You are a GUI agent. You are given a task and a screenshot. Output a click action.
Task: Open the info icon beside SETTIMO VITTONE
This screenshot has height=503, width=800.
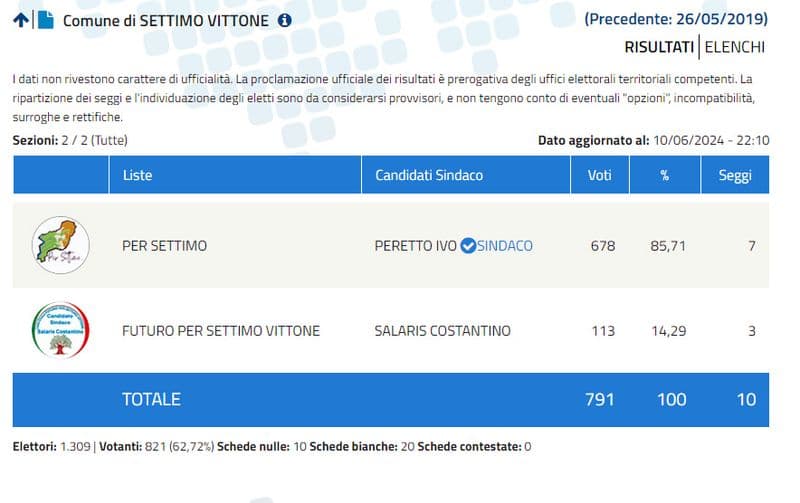click(285, 20)
